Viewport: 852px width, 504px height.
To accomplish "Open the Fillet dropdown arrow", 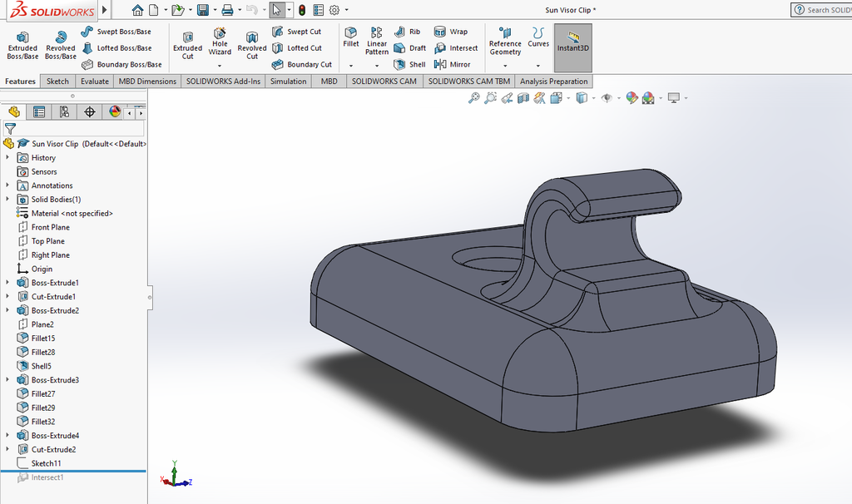I will coord(351,66).
